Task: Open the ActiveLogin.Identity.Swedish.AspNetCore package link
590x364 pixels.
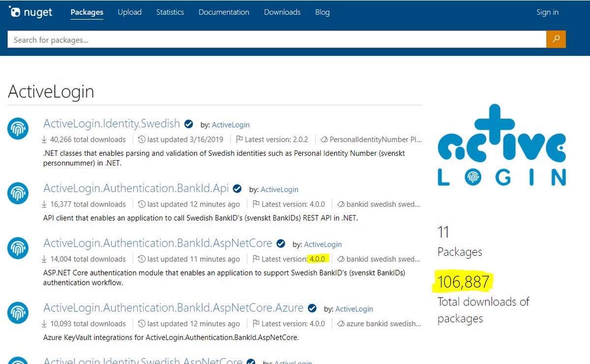Action: coord(143,361)
